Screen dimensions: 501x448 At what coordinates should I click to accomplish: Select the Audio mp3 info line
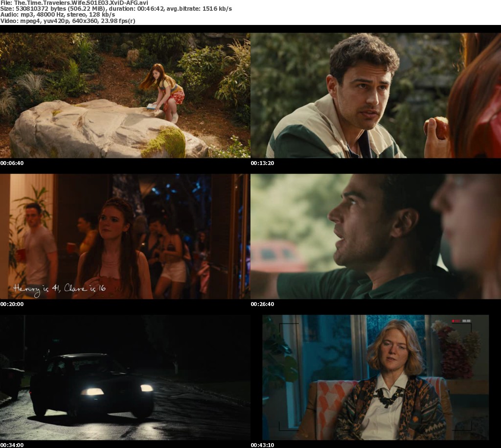coord(58,15)
